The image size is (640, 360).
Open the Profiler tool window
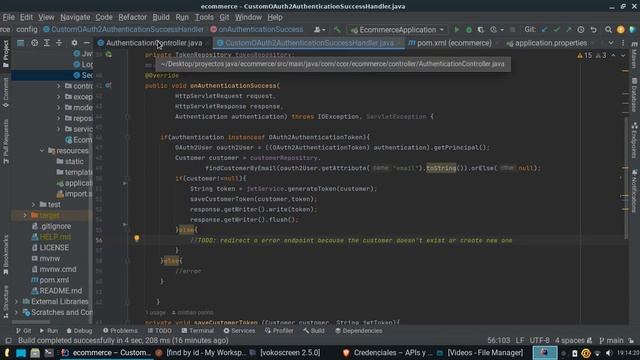tap(279, 331)
